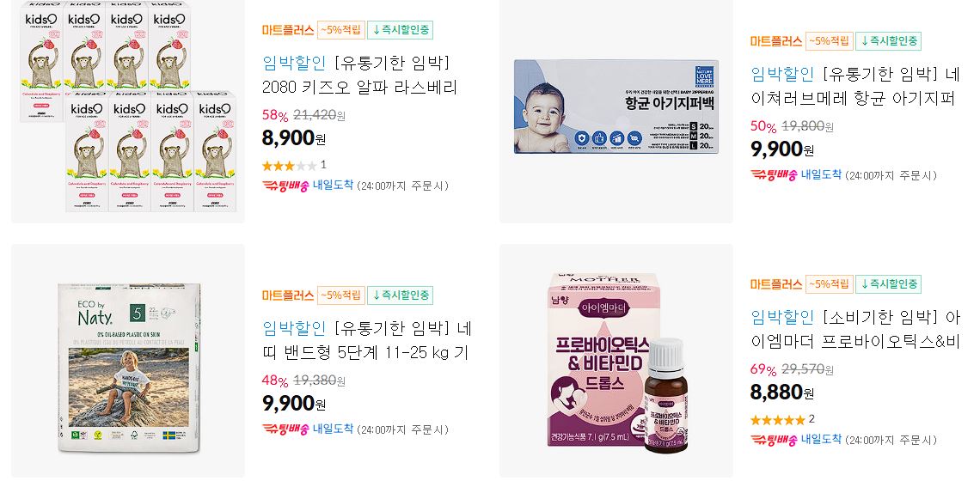Open the 네띠 밴드형 5단계 product title

click(366, 340)
